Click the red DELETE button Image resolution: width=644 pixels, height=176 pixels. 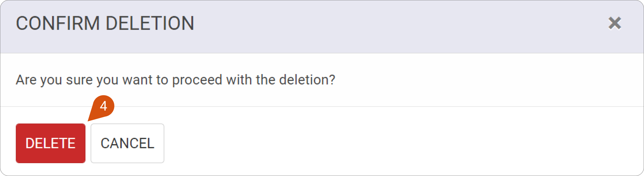point(51,143)
